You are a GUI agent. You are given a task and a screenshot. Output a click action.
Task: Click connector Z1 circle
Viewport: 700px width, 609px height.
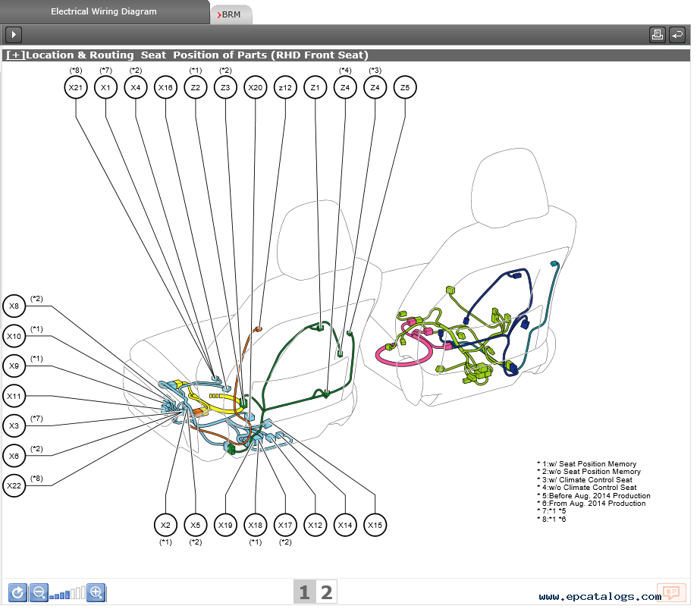(315, 87)
